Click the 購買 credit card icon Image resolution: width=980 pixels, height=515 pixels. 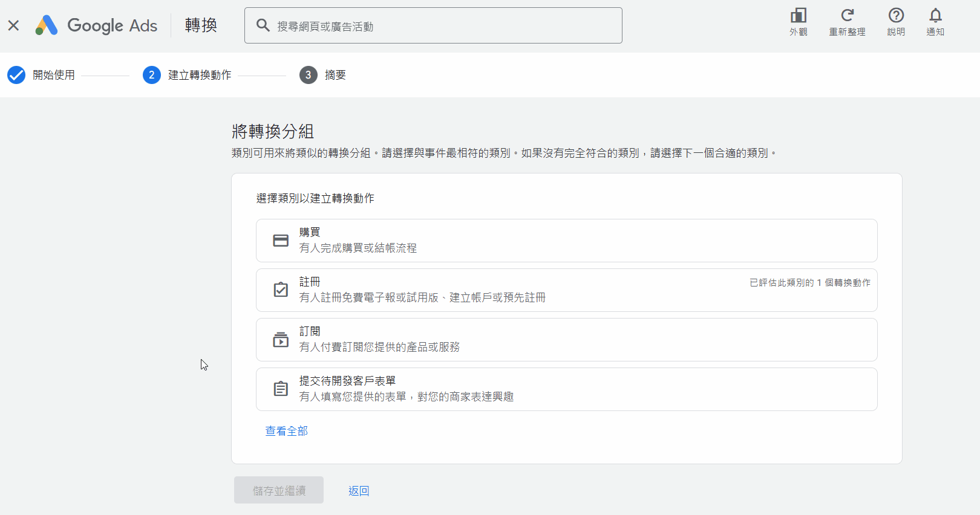[x=281, y=241]
